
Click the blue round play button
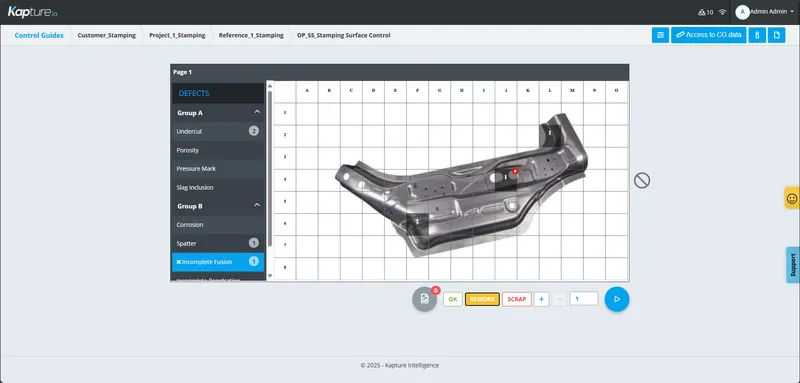point(617,299)
